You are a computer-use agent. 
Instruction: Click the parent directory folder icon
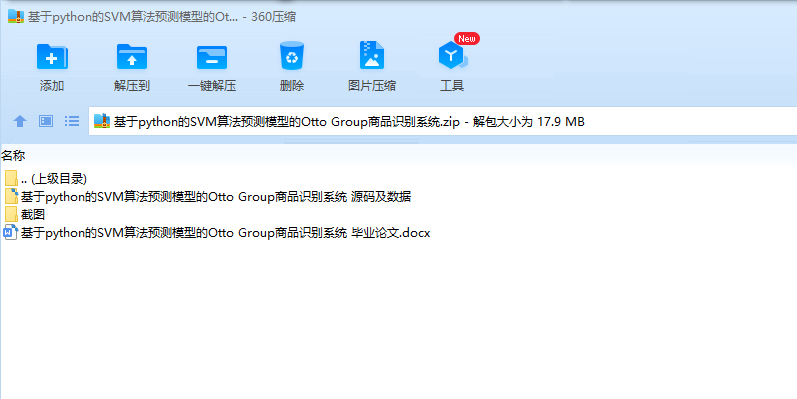(11, 178)
